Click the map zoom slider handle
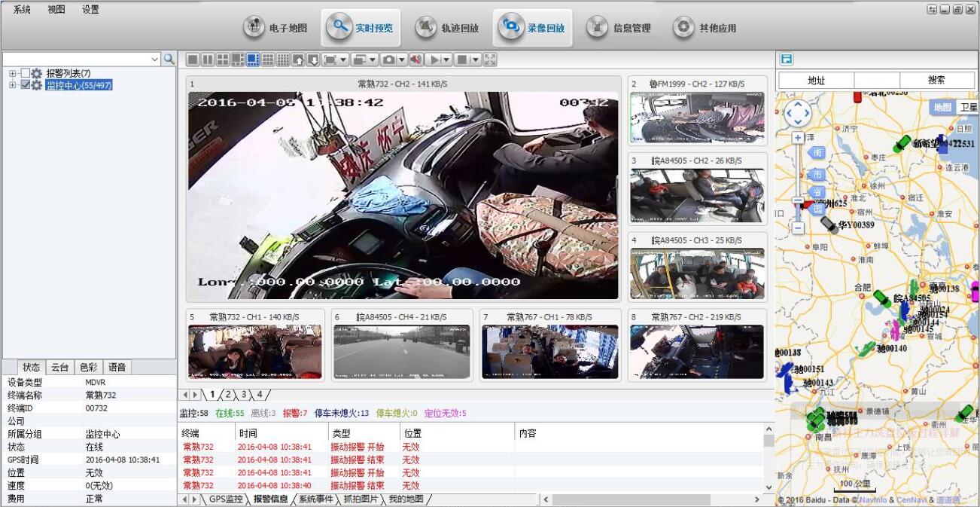980x507 pixels. [798, 201]
